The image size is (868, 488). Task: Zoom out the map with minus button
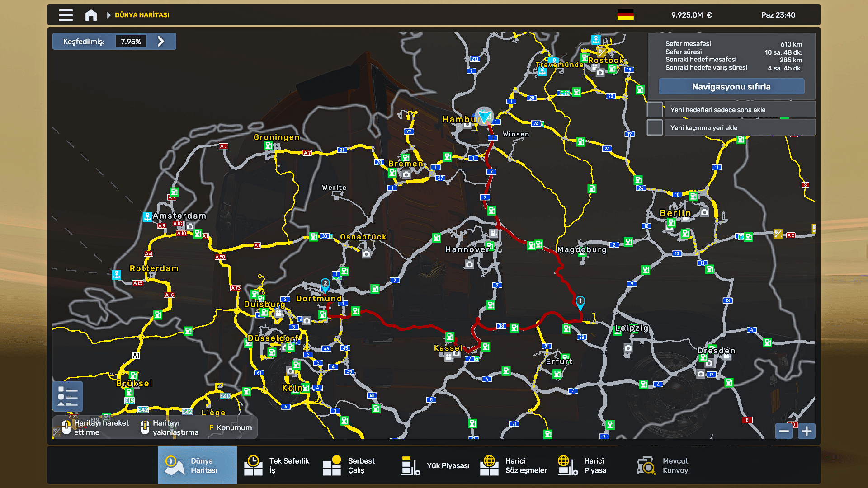pos(784,431)
